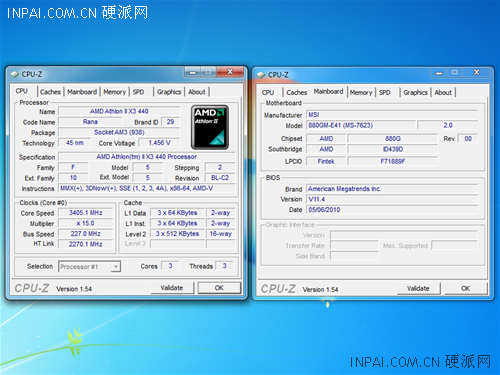The width and height of the screenshot is (500, 375).
Task: Click the Core Speed value 3405.1 MHz
Action: [x=86, y=213]
